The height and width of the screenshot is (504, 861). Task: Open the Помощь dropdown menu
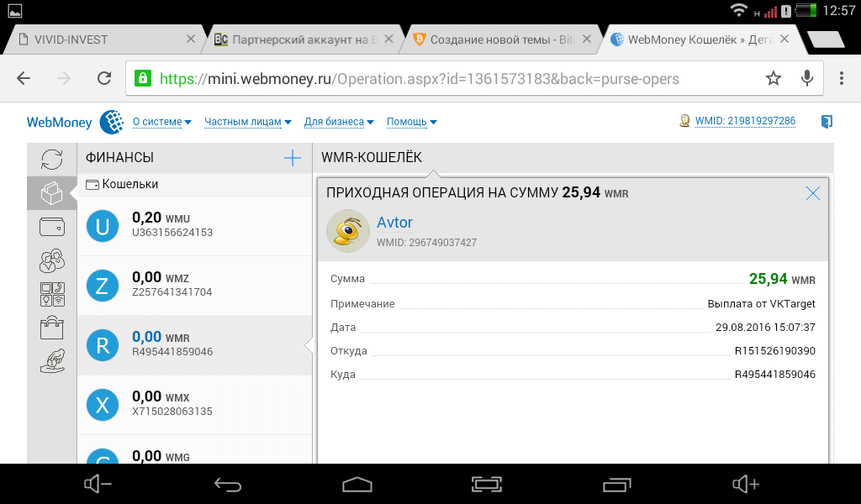coord(411,122)
